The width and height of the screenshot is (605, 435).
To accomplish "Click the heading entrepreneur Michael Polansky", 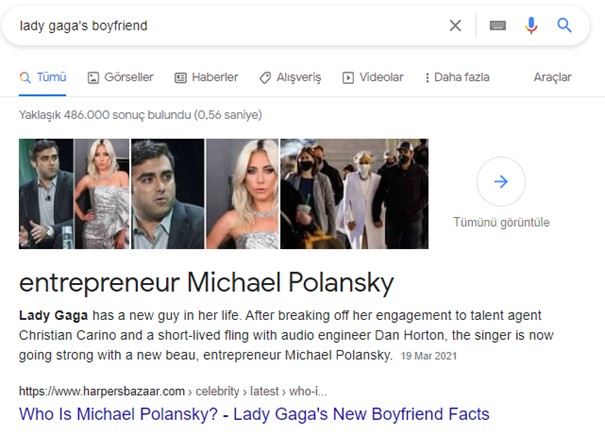I will pos(206,283).
